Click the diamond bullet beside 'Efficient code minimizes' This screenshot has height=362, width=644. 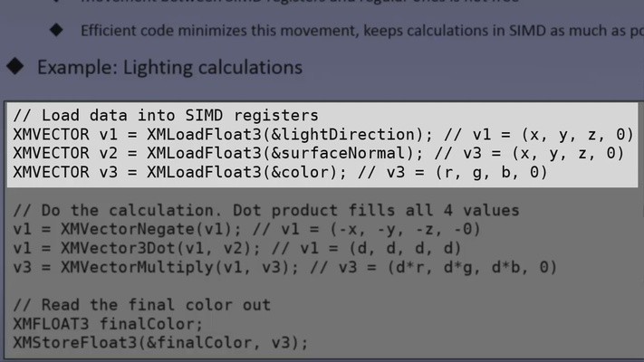[57, 30]
